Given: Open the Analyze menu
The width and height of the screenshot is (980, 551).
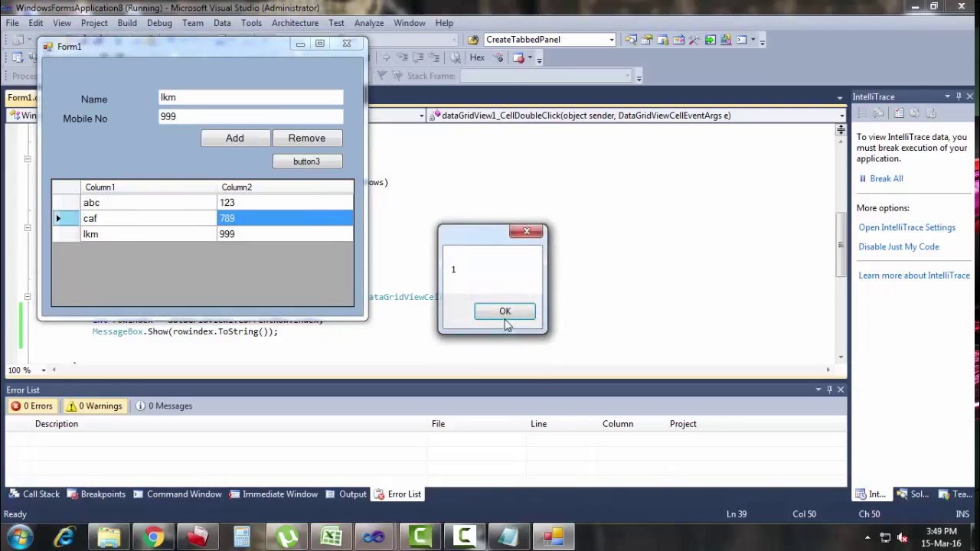Looking at the screenshot, I should [x=369, y=23].
